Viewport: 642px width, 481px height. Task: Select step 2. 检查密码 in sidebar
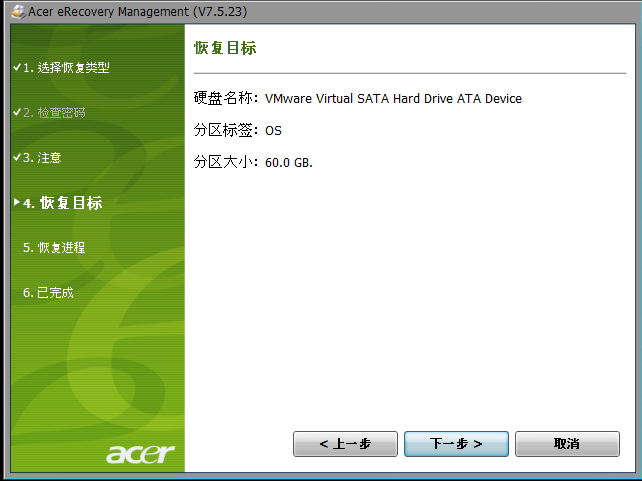click(x=54, y=113)
